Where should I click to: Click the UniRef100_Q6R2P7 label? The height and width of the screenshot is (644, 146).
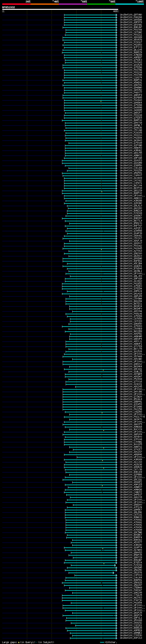131,113
